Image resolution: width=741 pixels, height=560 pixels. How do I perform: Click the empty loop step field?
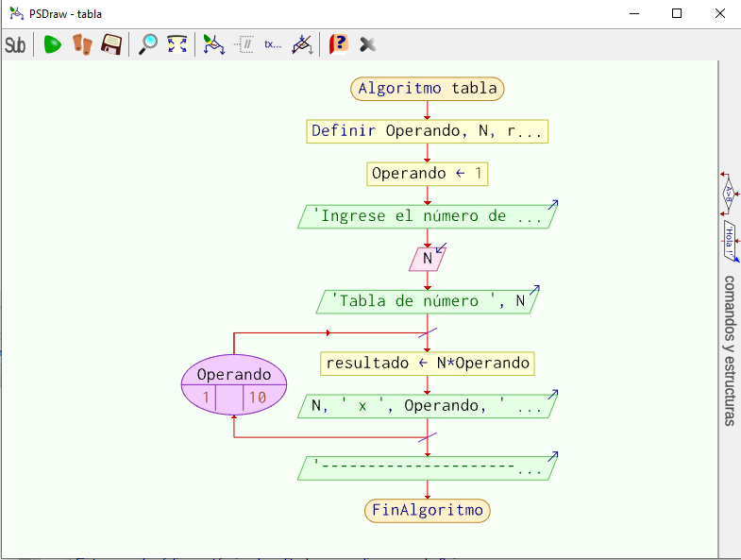pyautogui.click(x=229, y=398)
